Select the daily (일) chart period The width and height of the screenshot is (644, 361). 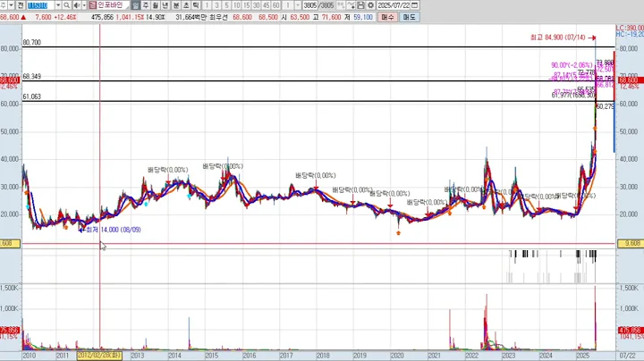(x=136, y=5)
